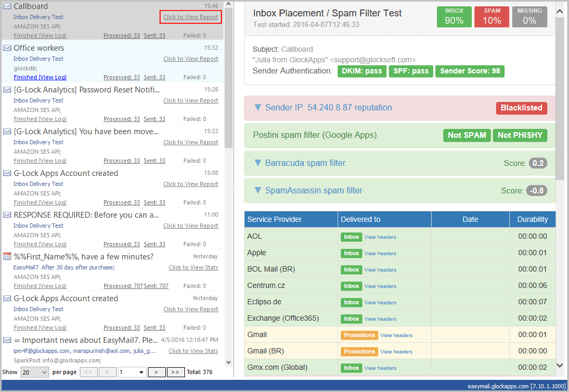View headers for the Gmail row (not Gmail BR)
Viewport: 569px width, 392px height.
[x=396, y=335]
